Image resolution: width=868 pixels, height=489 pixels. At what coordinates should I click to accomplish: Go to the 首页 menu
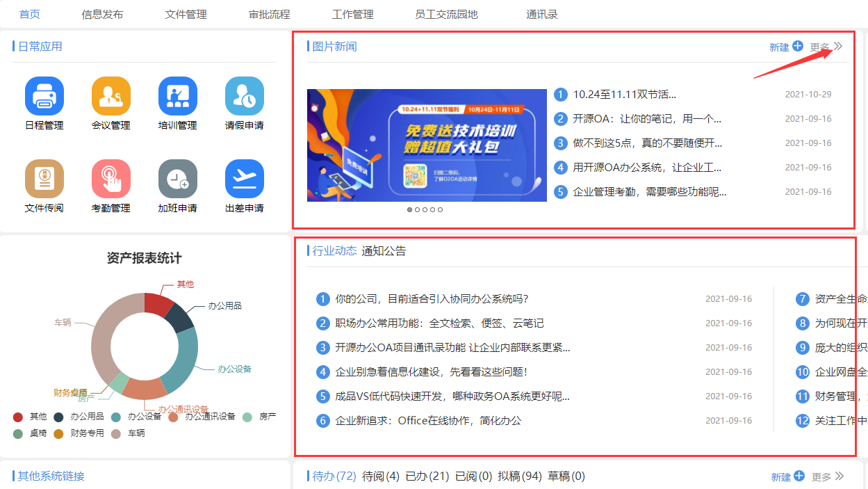coord(30,14)
